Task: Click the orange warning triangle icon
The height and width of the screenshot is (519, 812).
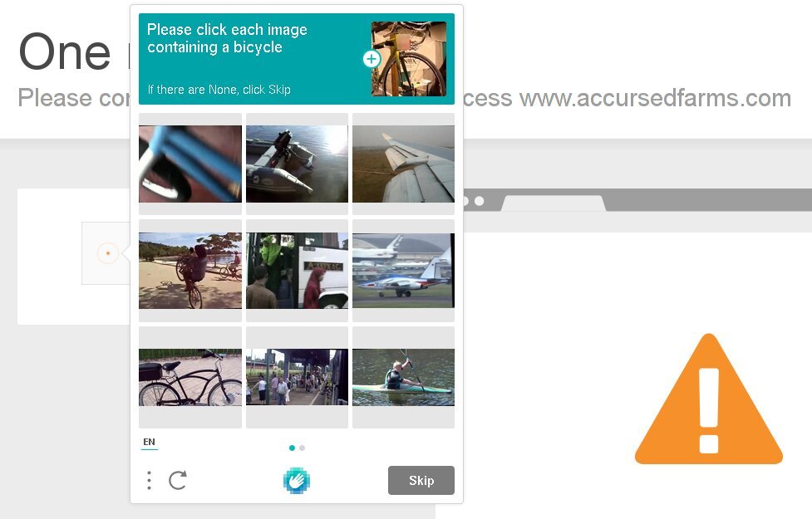Action: coord(708,399)
